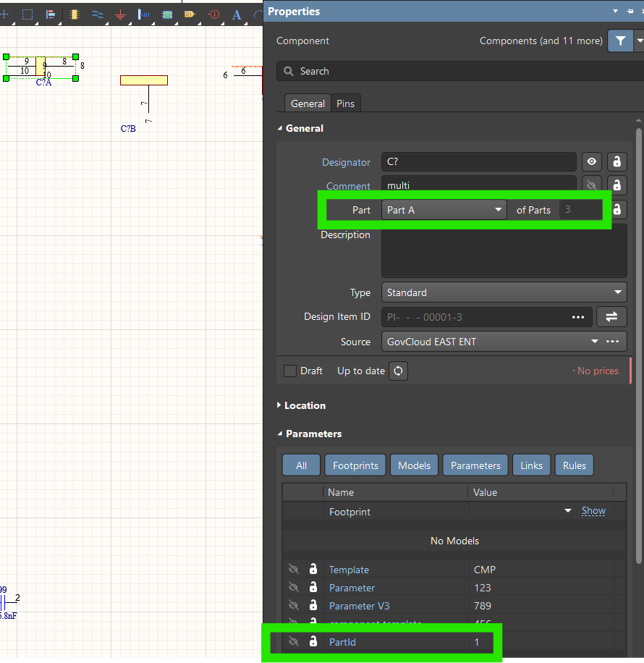Viewport: 644px width, 663px height.
Task: Toggle the All filter button in Parameters
Action: point(301,465)
